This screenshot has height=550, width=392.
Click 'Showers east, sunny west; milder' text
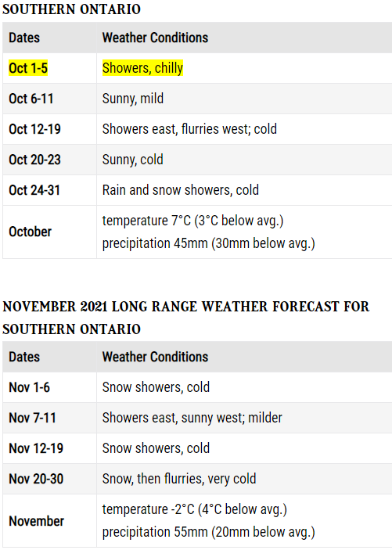(192, 418)
